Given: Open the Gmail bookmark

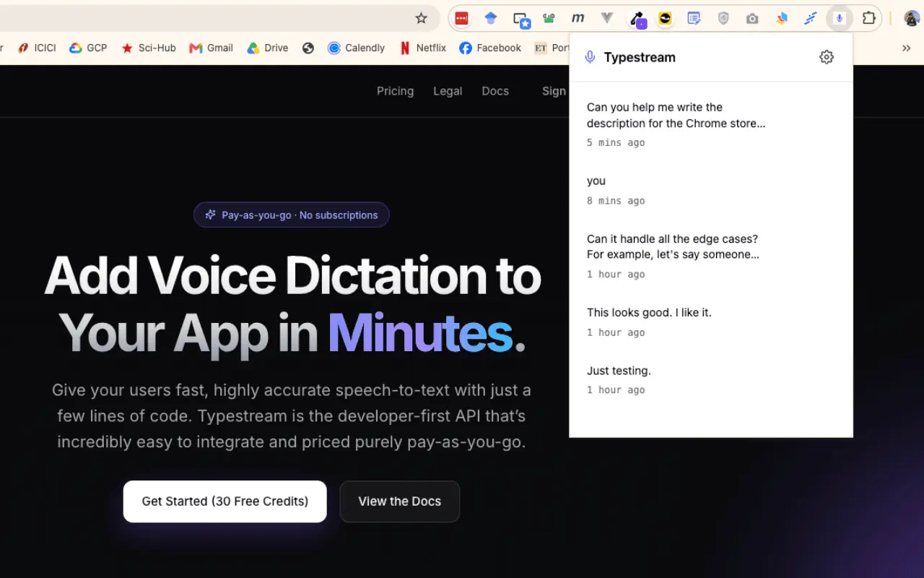Looking at the screenshot, I should 211,48.
